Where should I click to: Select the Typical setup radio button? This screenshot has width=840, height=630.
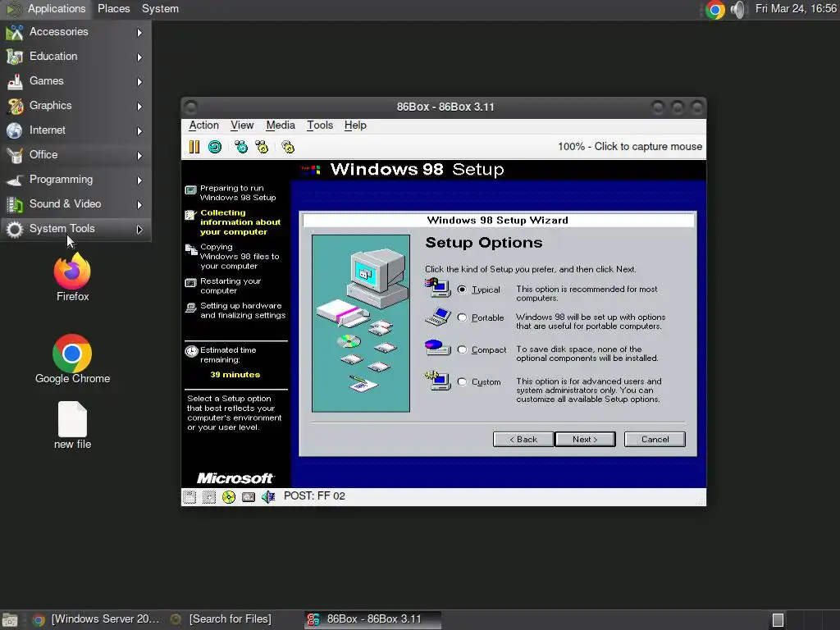pyautogui.click(x=462, y=290)
